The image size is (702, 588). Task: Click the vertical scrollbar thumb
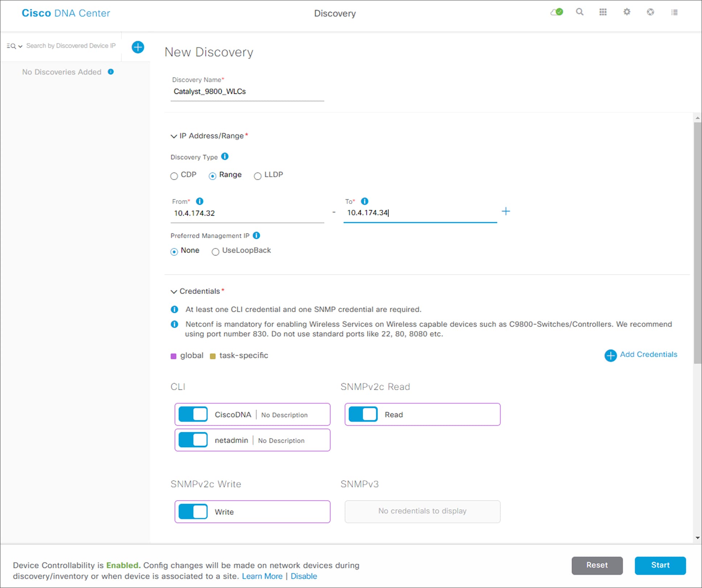(x=697, y=242)
